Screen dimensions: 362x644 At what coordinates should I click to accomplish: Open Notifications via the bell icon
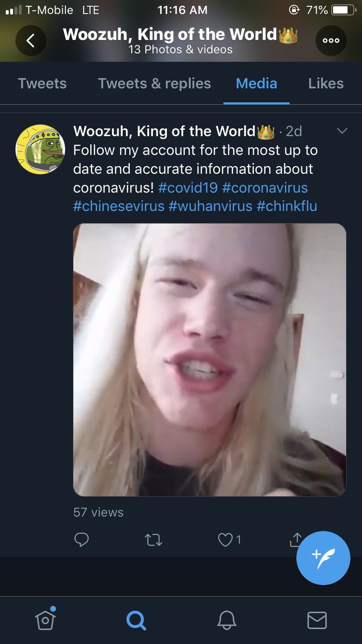226,620
